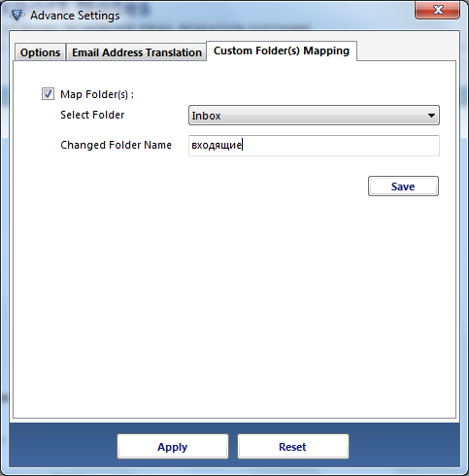Click the Changed Folder Name label
The image size is (469, 476).
pos(116,145)
